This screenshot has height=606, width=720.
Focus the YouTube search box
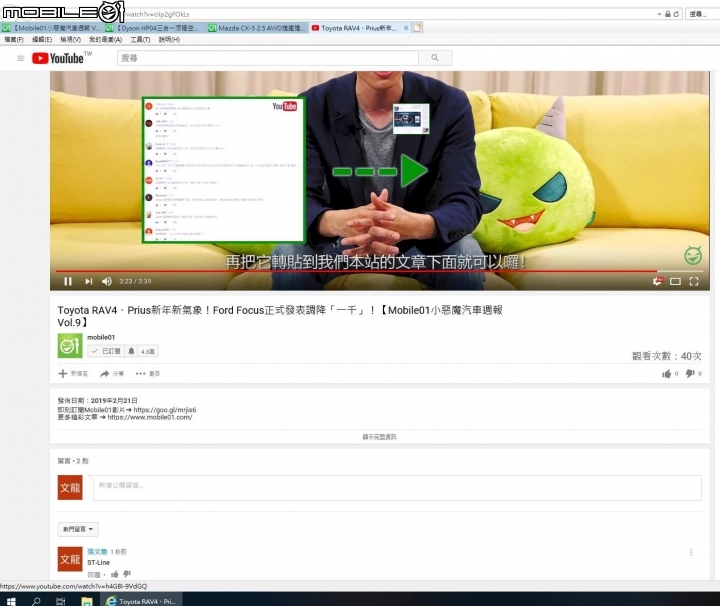point(268,58)
